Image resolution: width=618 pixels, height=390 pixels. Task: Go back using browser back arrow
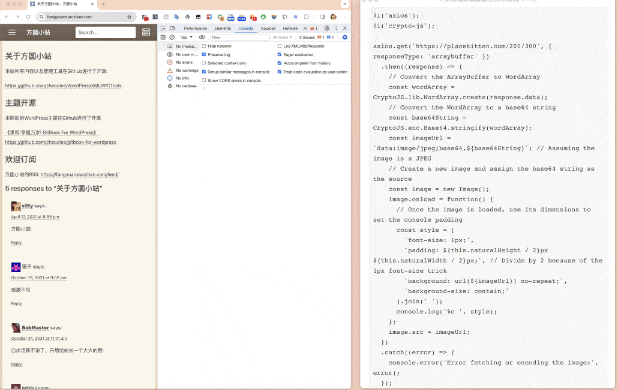(x=7, y=17)
